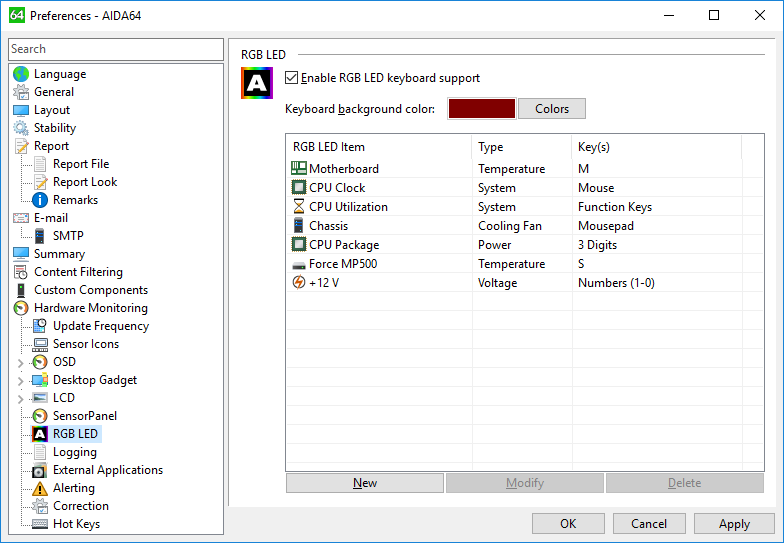The height and width of the screenshot is (543, 784).
Task: Expand the Desktop Gadget tree node
Action: point(21,380)
